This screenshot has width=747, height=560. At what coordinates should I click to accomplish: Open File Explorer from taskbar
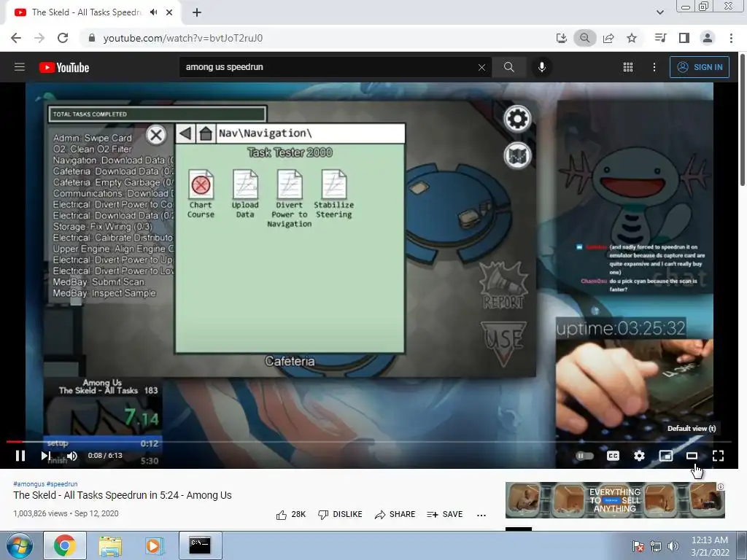coord(110,545)
